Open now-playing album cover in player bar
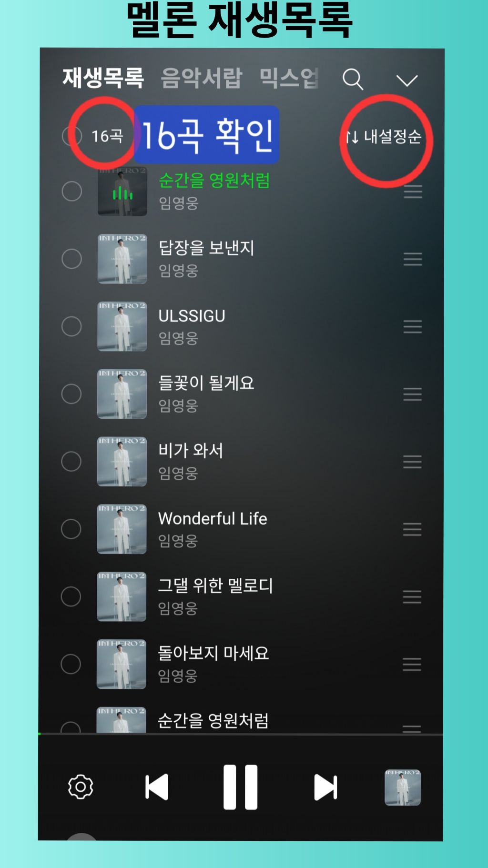The image size is (488, 868). [403, 787]
